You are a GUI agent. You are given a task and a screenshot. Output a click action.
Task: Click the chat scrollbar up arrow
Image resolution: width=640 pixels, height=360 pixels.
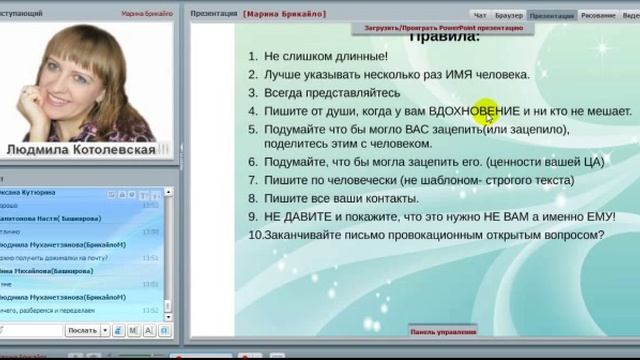(x=168, y=191)
